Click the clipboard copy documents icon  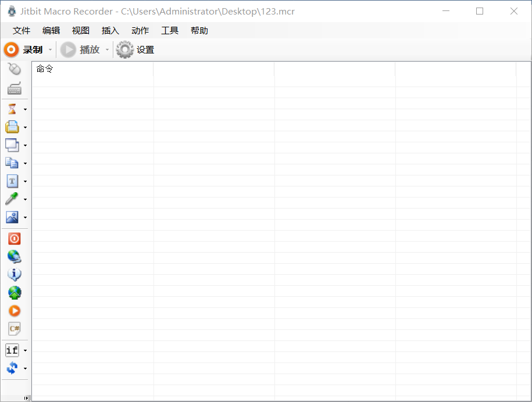point(12,163)
